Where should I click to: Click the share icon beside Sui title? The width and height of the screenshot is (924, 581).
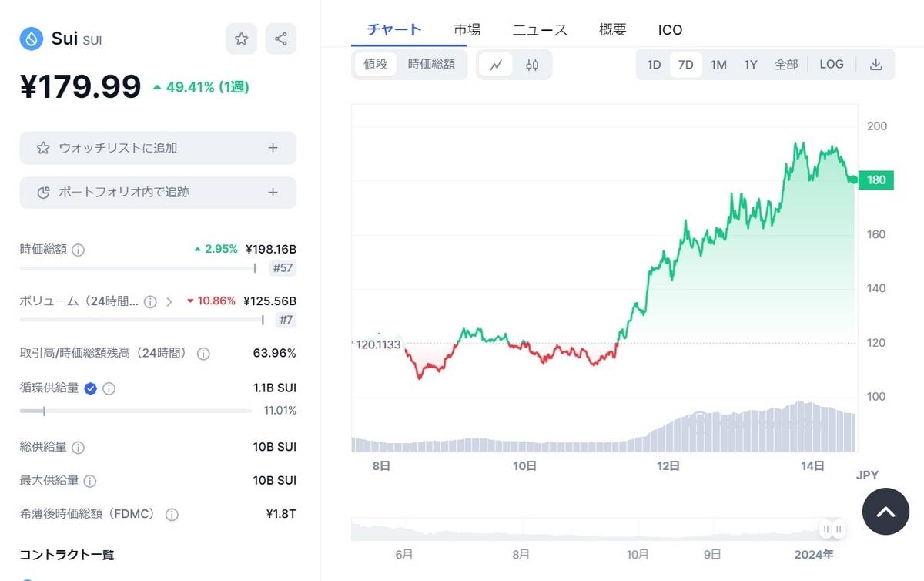[x=280, y=39]
